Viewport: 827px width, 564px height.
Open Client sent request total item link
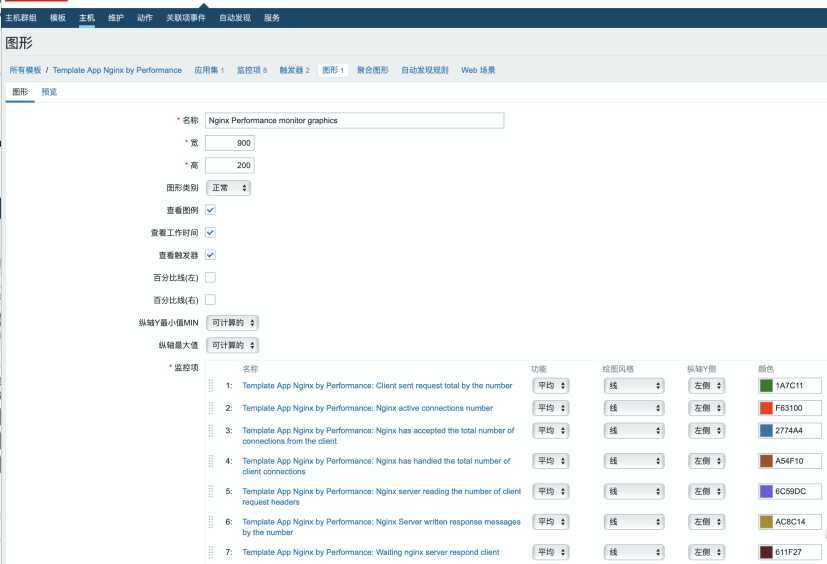point(377,386)
